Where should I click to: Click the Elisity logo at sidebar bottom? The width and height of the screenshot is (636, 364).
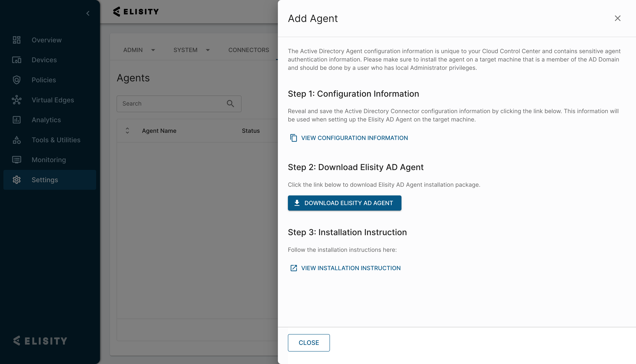(x=40, y=341)
